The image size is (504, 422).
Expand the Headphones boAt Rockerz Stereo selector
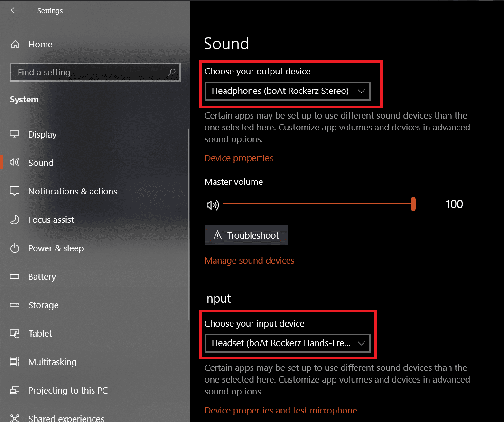(287, 91)
